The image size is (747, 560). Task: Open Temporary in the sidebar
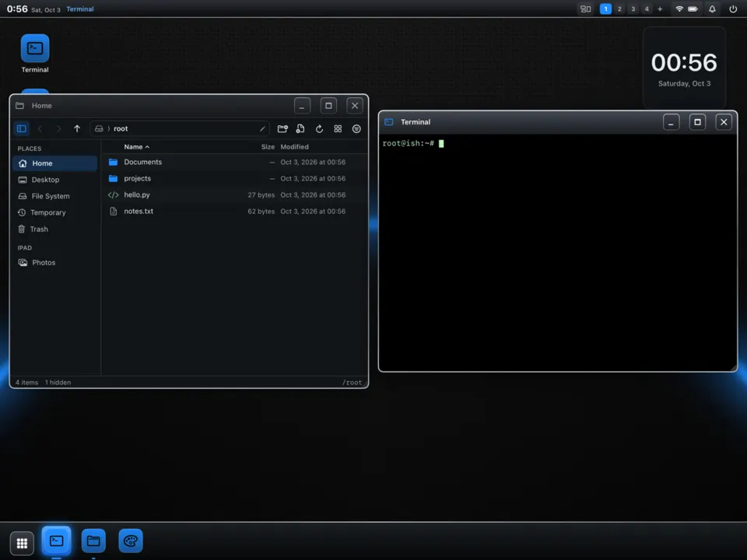coord(54,212)
